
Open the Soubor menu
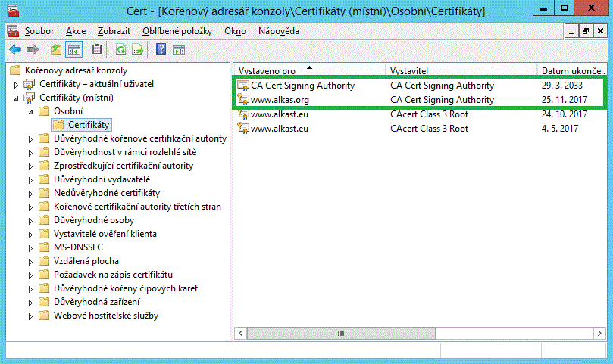[39, 31]
